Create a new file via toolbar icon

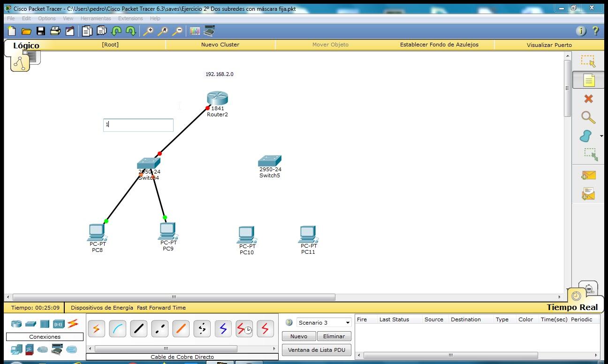(x=12, y=31)
